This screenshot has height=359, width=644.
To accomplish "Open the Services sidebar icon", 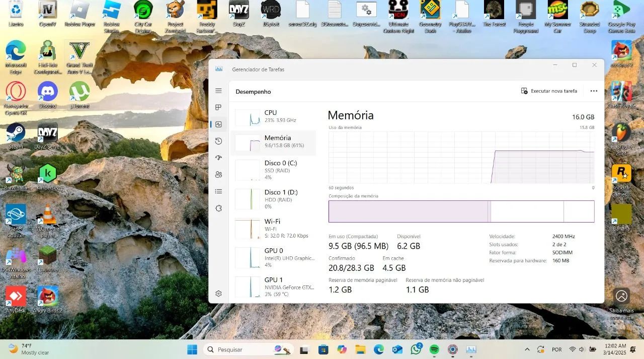I will pos(218,208).
